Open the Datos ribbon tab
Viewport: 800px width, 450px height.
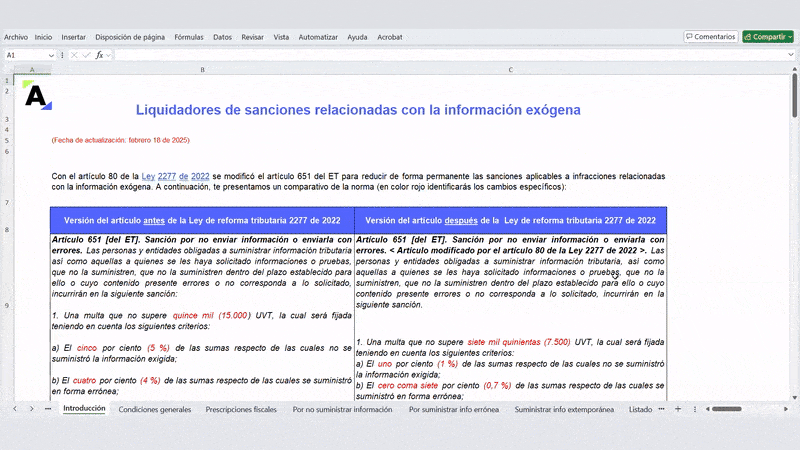[222, 37]
